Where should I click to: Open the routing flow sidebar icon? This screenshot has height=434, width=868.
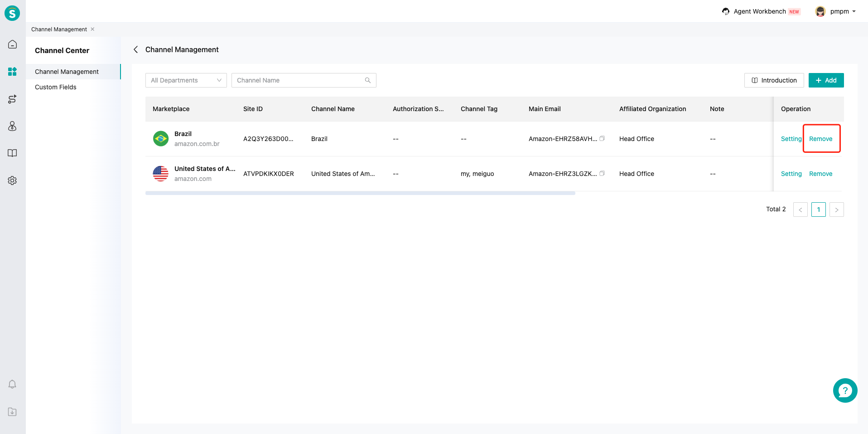12,99
